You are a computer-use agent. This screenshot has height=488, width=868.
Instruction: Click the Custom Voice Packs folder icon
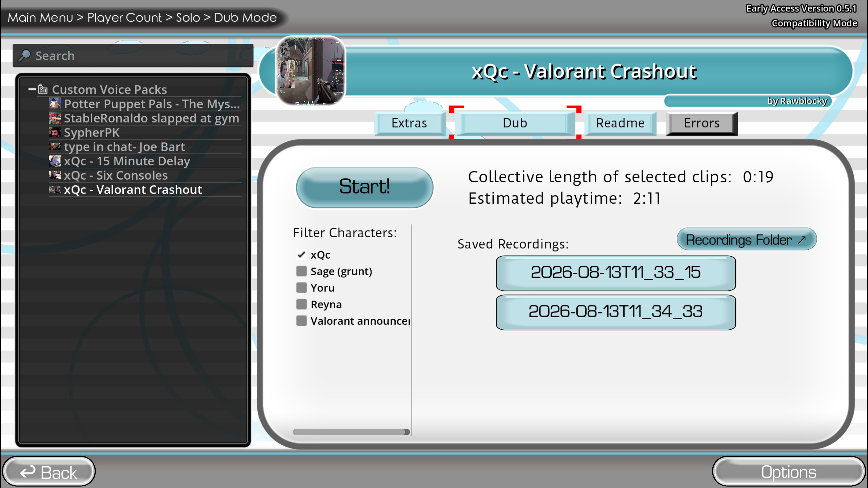[43, 89]
